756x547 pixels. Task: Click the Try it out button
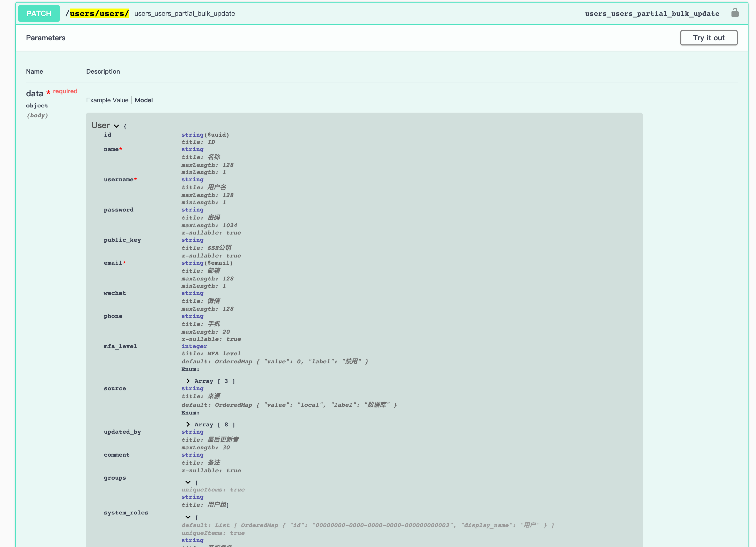[709, 38]
